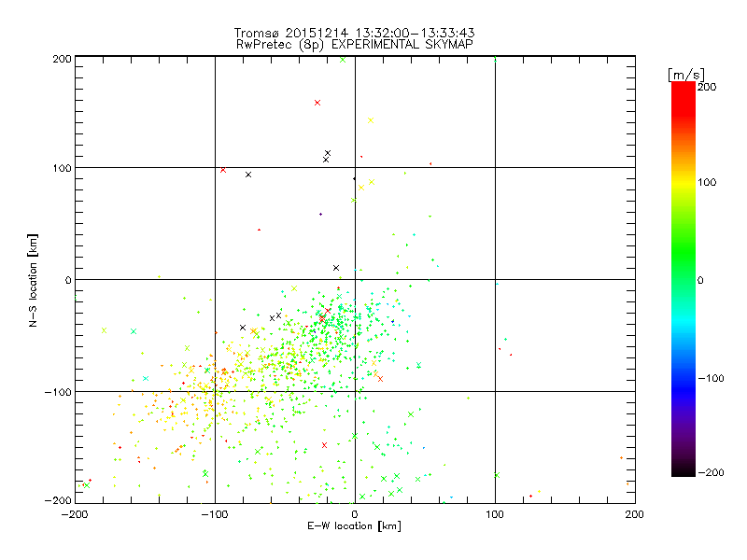747x560 pixels.
Task: Click the x-axis tick label '100'
Action: coord(495,514)
